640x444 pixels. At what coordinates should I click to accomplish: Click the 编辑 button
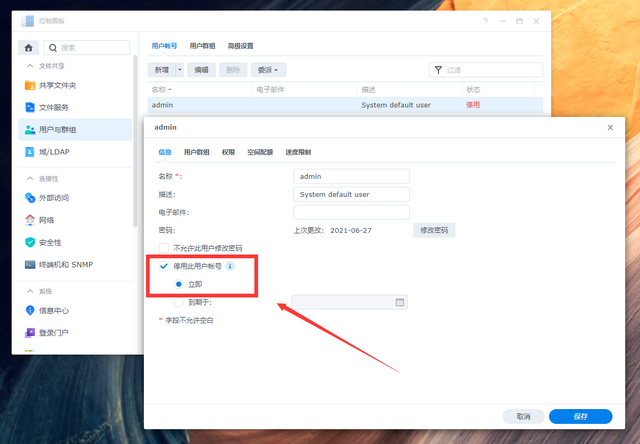point(201,70)
